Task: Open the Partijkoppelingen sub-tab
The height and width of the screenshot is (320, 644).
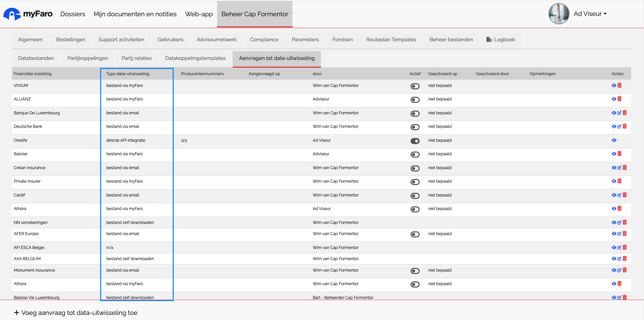Action: (x=88, y=58)
